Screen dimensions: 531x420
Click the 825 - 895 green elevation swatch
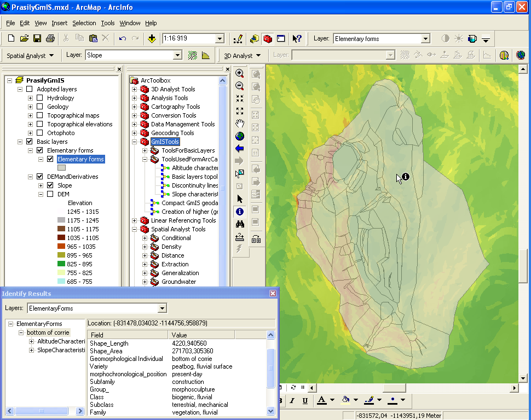click(x=61, y=264)
